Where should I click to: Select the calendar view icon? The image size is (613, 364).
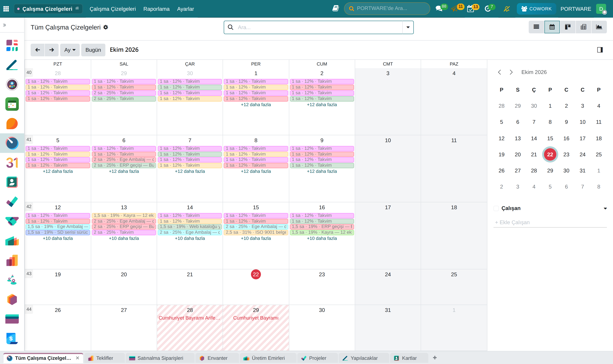[x=552, y=27]
